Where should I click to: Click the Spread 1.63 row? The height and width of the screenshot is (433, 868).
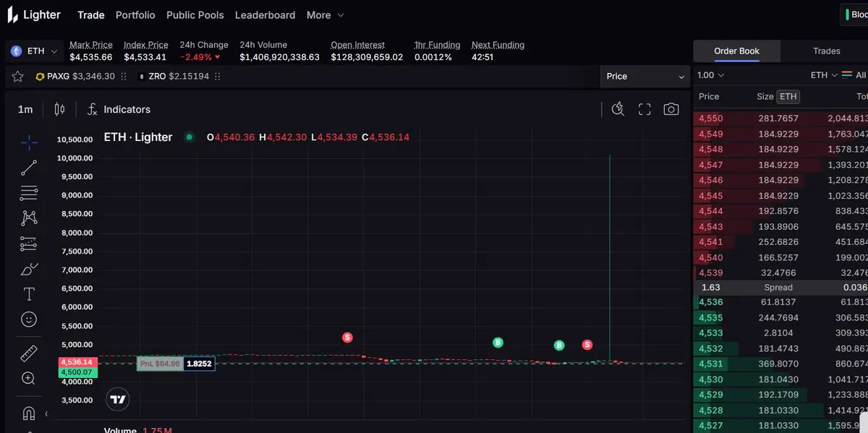click(780, 288)
